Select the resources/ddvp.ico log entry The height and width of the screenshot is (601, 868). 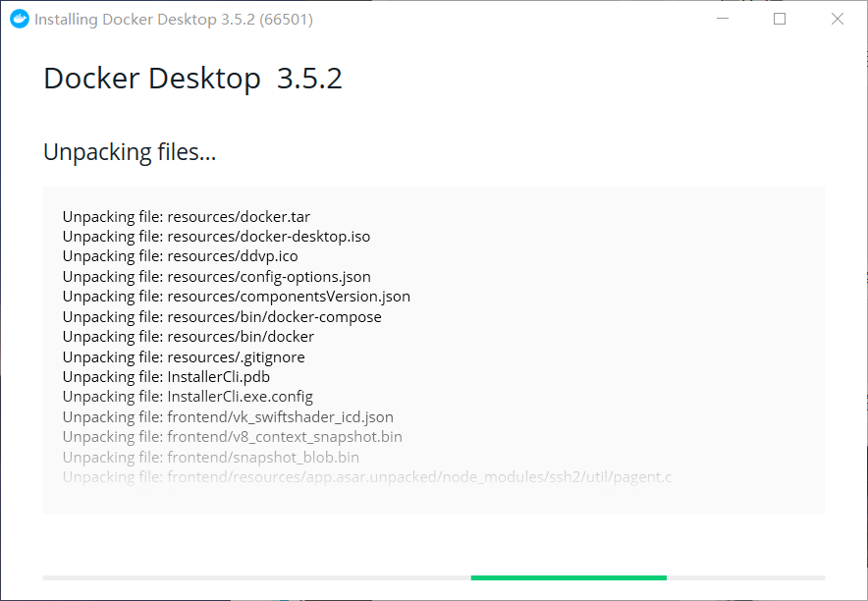click(180, 256)
